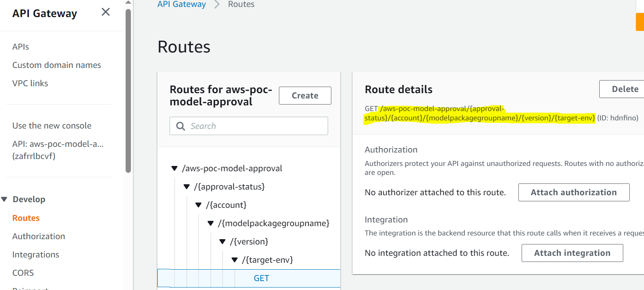Open Integrations in Develop menu
Viewport: 644px width, 290px height.
(x=36, y=255)
